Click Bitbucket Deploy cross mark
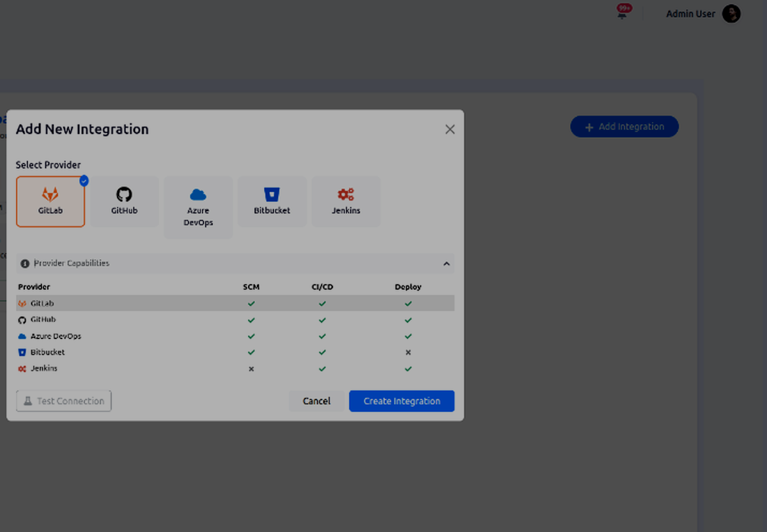 click(408, 352)
